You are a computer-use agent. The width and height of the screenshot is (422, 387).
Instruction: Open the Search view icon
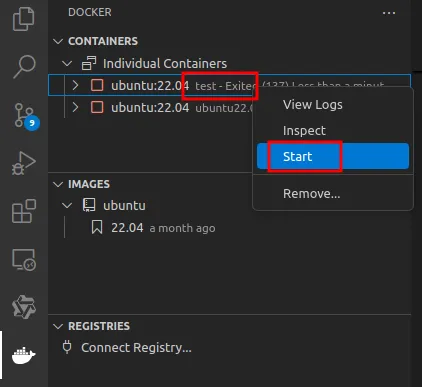[x=24, y=66]
